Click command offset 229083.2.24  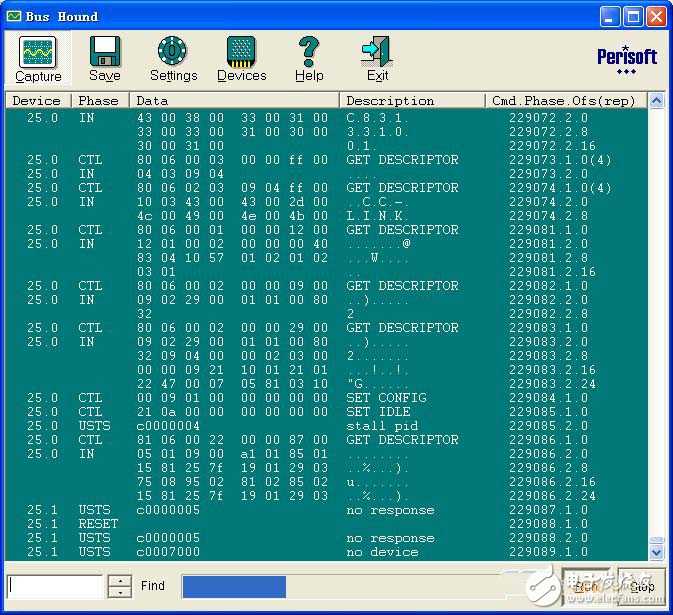pyautogui.click(x=552, y=384)
